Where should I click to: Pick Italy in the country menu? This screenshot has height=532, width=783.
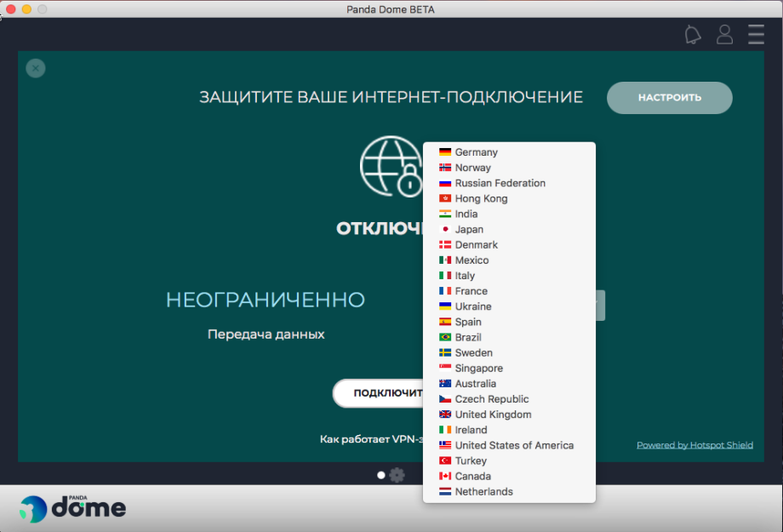[509, 276]
